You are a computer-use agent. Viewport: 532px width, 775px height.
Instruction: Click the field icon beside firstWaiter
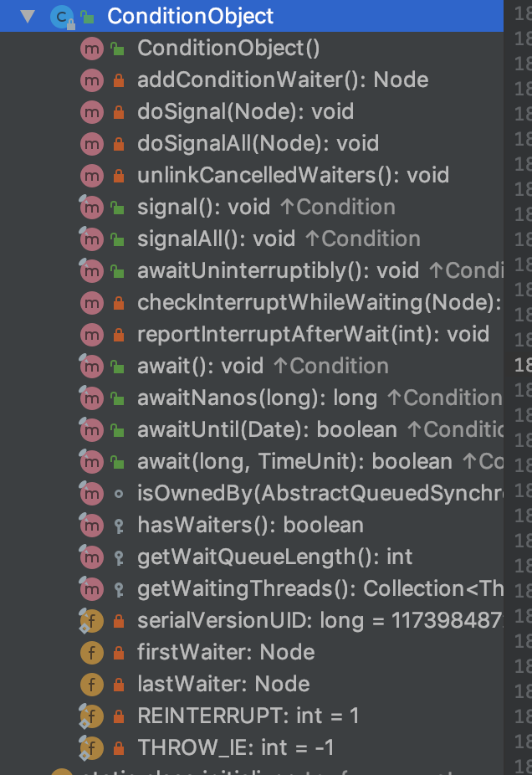[x=94, y=652]
